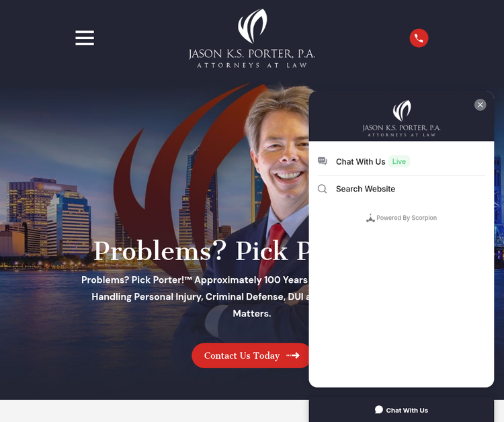
Task: Click the Attorneys At Law tagline
Action: click(x=252, y=65)
